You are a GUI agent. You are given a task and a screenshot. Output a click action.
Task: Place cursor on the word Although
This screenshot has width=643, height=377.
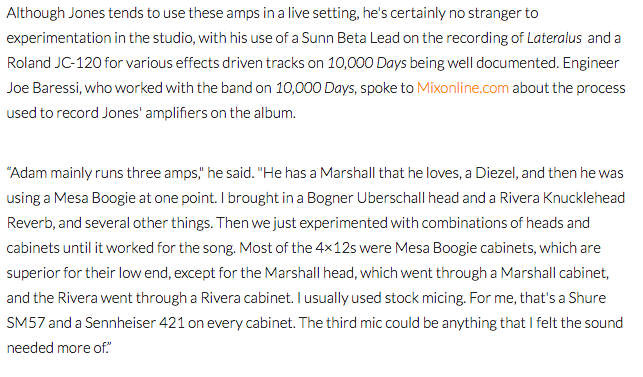pos(36,13)
